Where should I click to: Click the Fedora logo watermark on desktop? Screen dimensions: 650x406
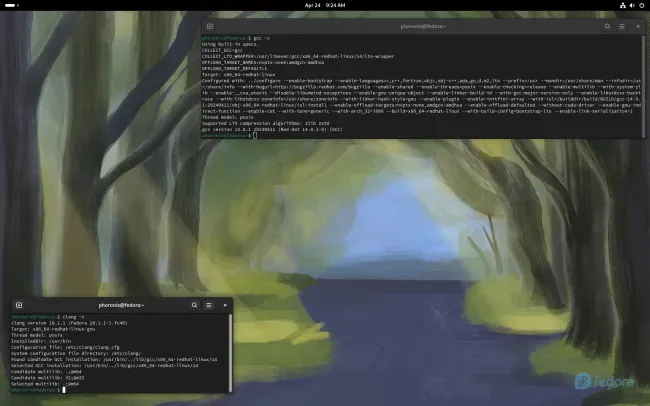point(605,381)
